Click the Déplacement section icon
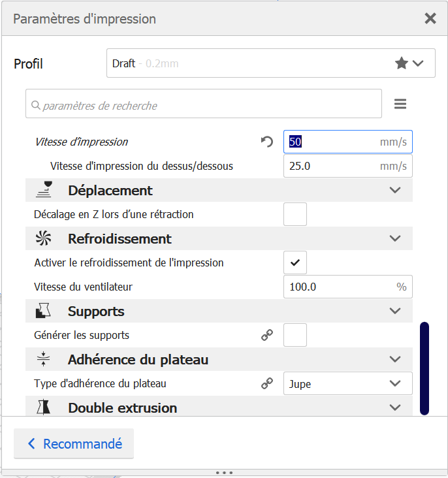 click(x=44, y=190)
